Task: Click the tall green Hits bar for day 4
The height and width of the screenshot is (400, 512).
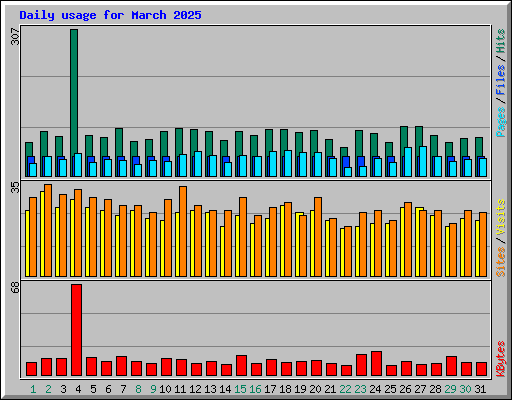Action: click(74, 103)
